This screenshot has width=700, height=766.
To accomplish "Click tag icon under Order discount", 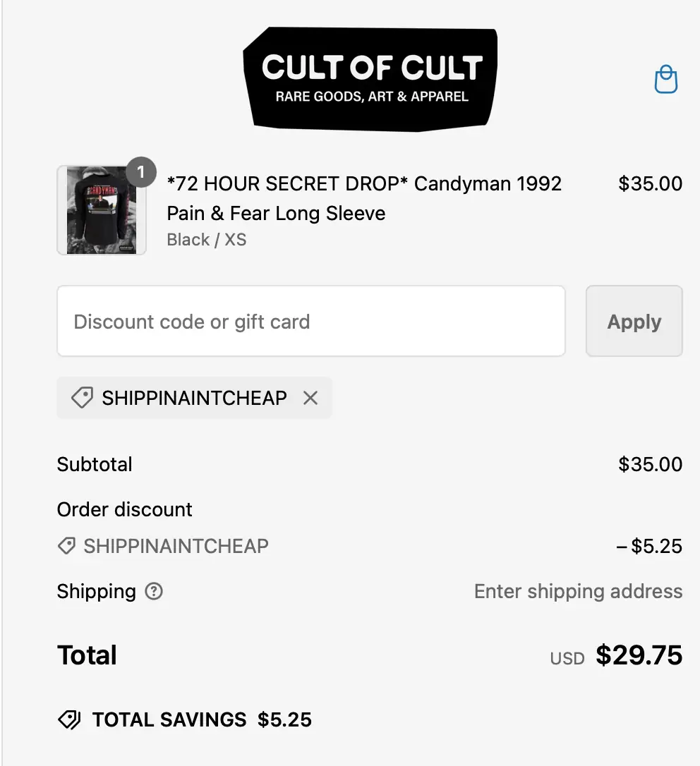I will pyautogui.click(x=66, y=546).
